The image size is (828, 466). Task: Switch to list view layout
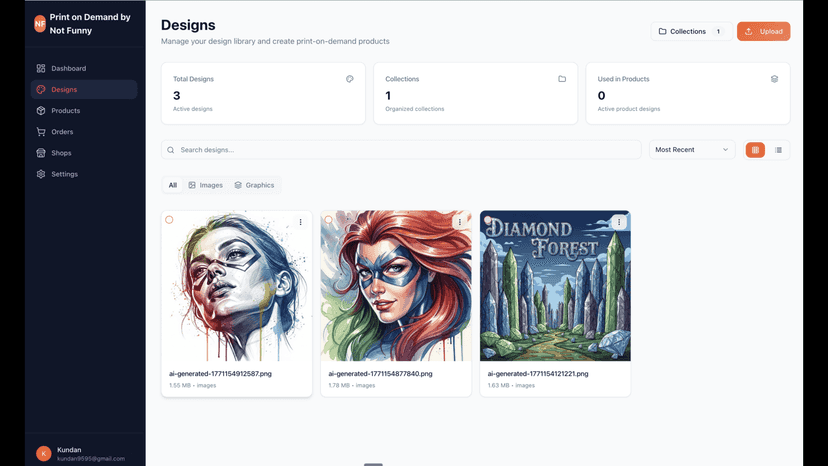[778, 150]
